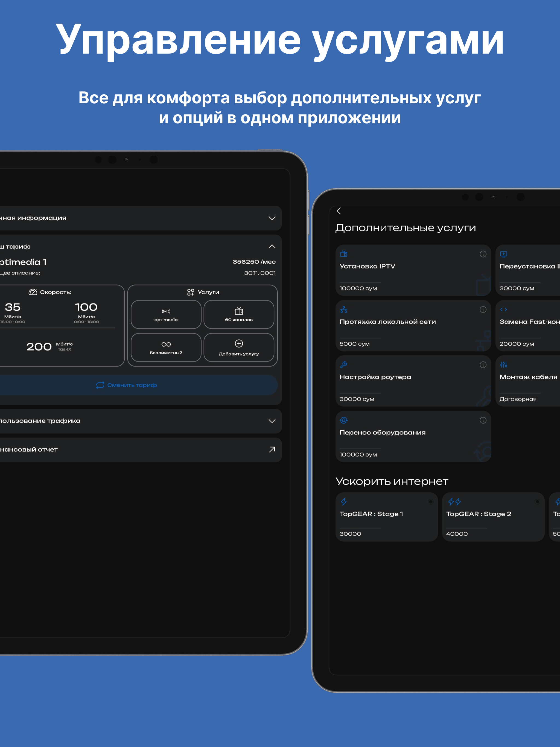Select the TopGEAR : Stage 1 radio button
The height and width of the screenshot is (747, 560).
click(x=431, y=501)
